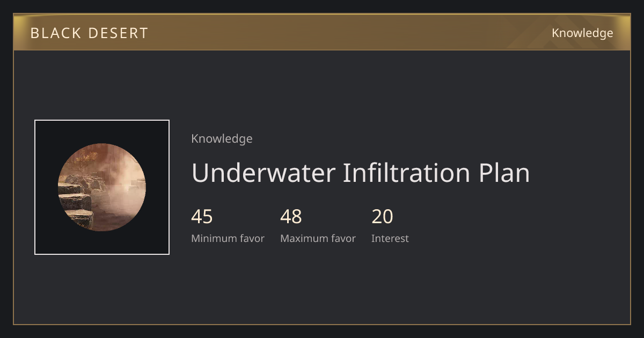Select the minimum favor value 45
Viewport: 644px width, 338px height.
202,217
